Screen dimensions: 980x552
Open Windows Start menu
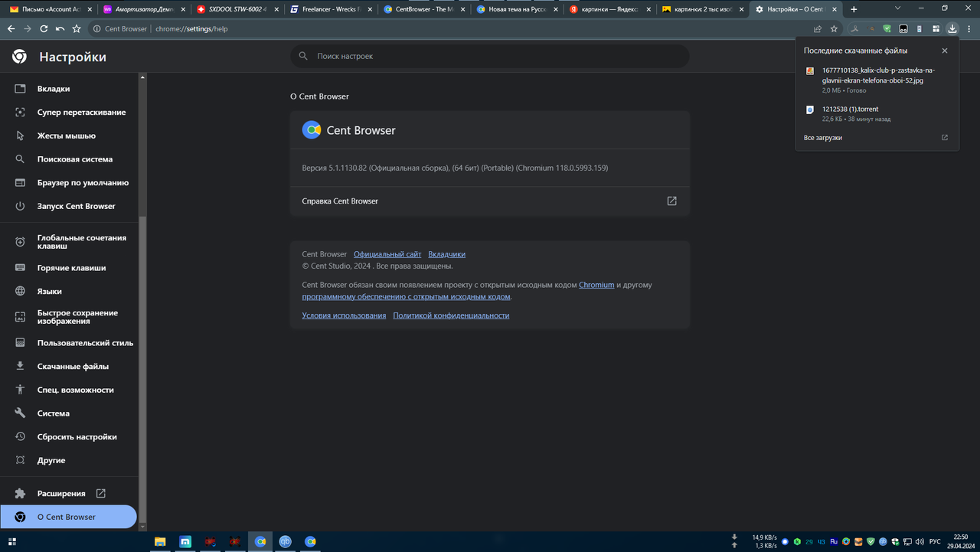11,541
